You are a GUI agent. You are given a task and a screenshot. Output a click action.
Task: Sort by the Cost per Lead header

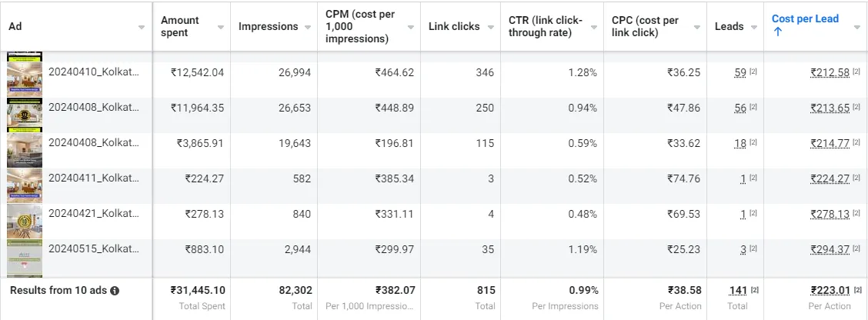tap(805, 18)
